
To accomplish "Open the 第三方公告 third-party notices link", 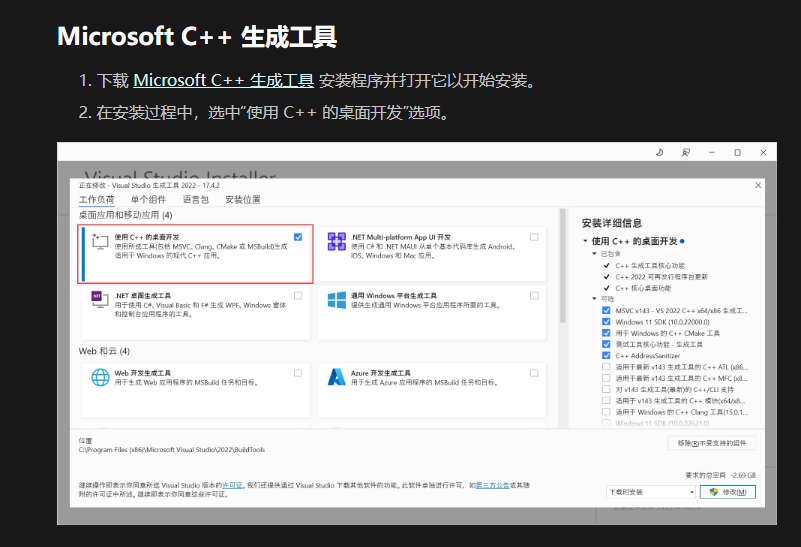I will pyautogui.click(x=492, y=485).
